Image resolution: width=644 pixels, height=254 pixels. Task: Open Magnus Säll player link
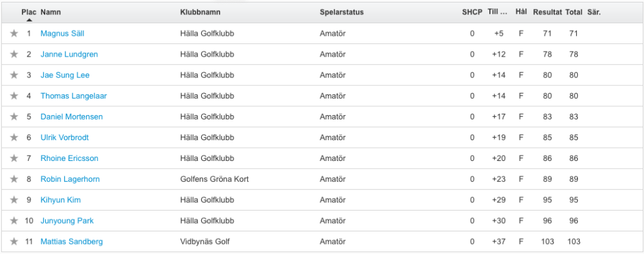pos(62,34)
